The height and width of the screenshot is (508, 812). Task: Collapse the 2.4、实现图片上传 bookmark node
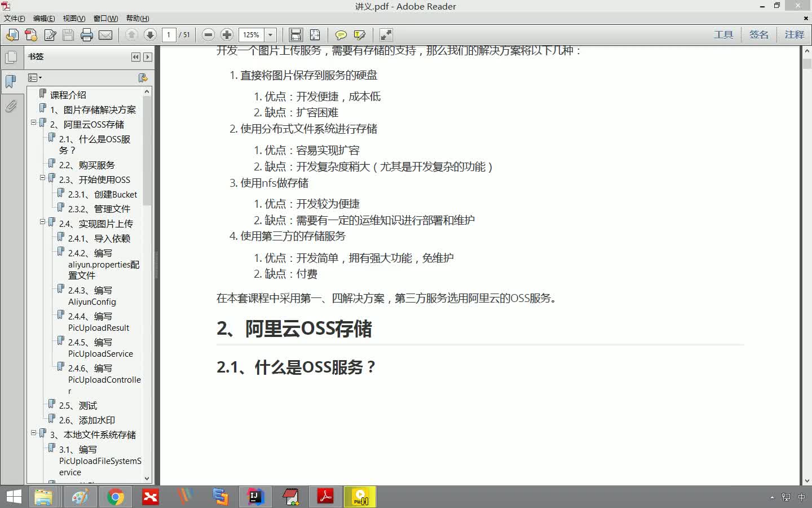[x=42, y=221]
